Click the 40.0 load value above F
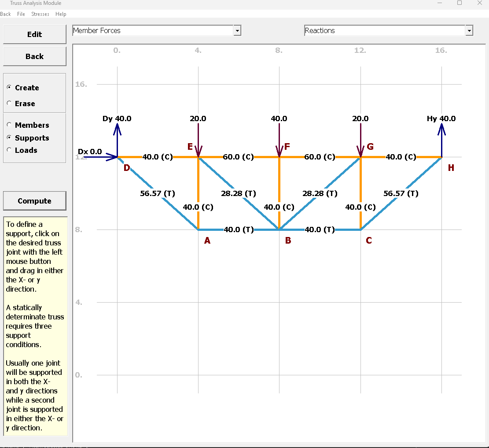The width and height of the screenshot is (489, 448). pyautogui.click(x=279, y=118)
